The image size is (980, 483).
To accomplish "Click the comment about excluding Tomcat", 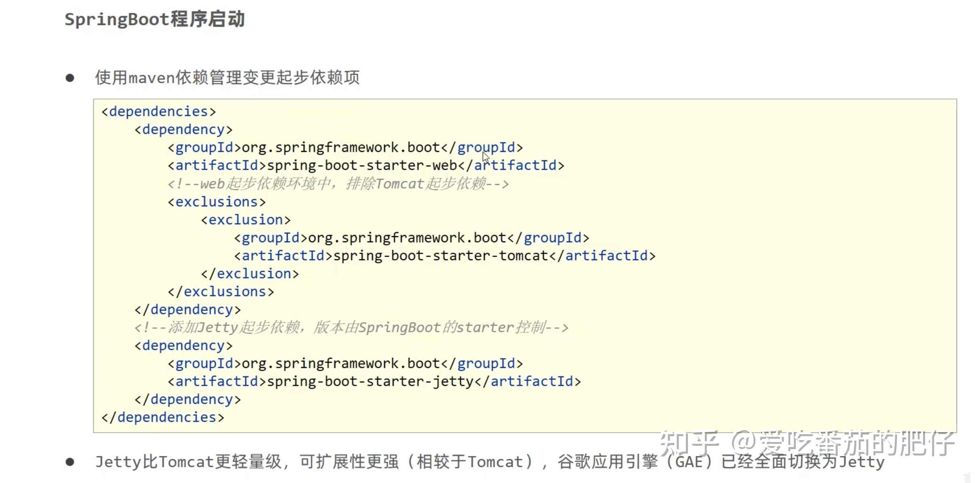I will (x=338, y=184).
